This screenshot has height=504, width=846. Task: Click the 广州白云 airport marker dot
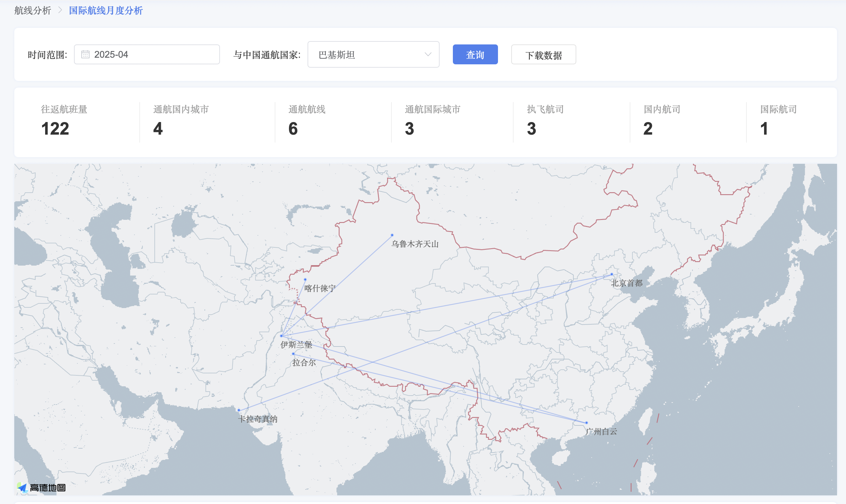pyautogui.click(x=587, y=423)
